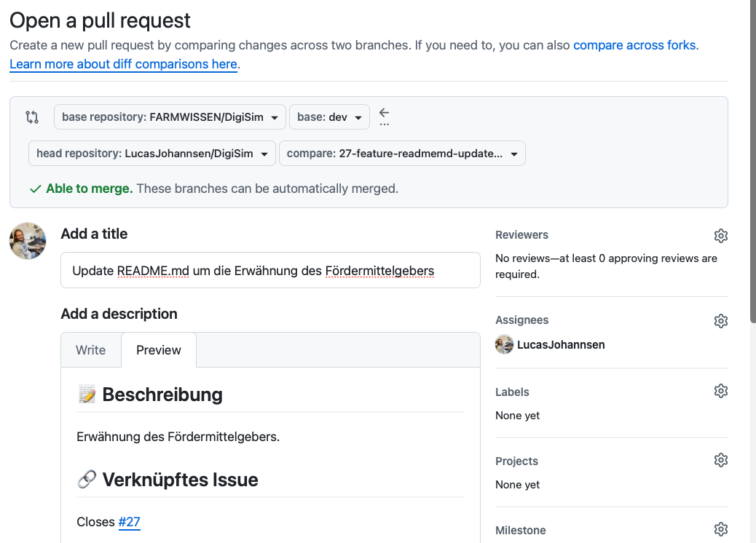Open the linked issue #27
The height and width of the screenshot is (543, 756).
(x=129, y=522)
